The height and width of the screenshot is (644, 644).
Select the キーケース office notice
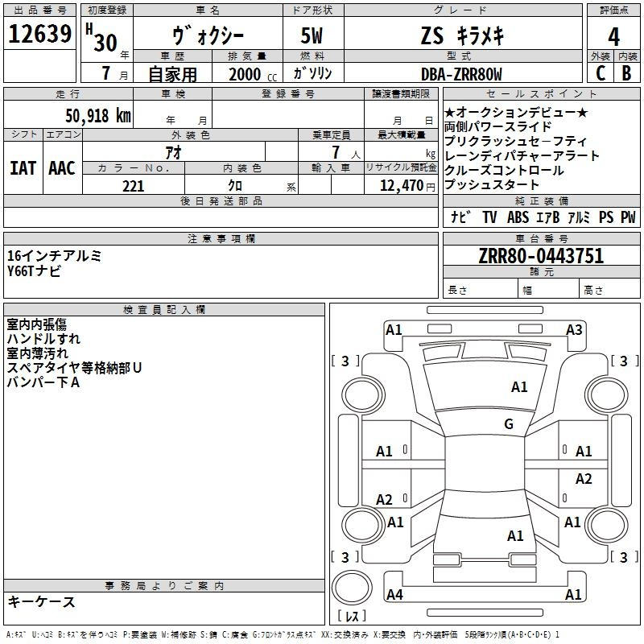pos(42,602)
